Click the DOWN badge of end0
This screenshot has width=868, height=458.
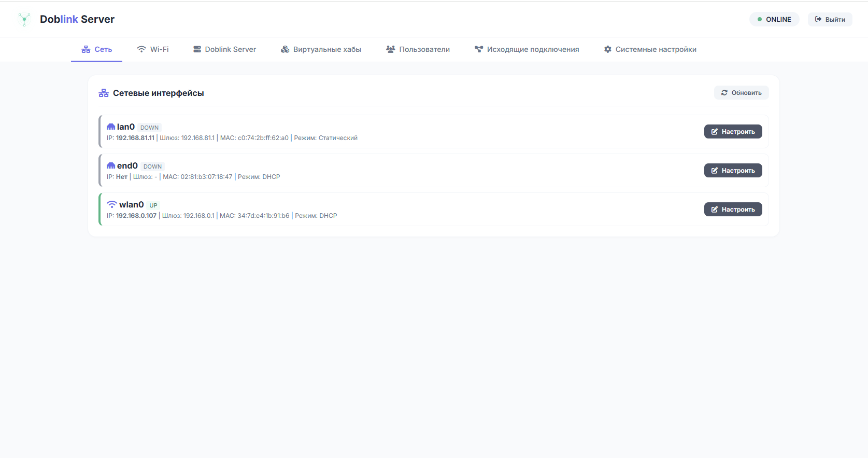tap(153, 166)
